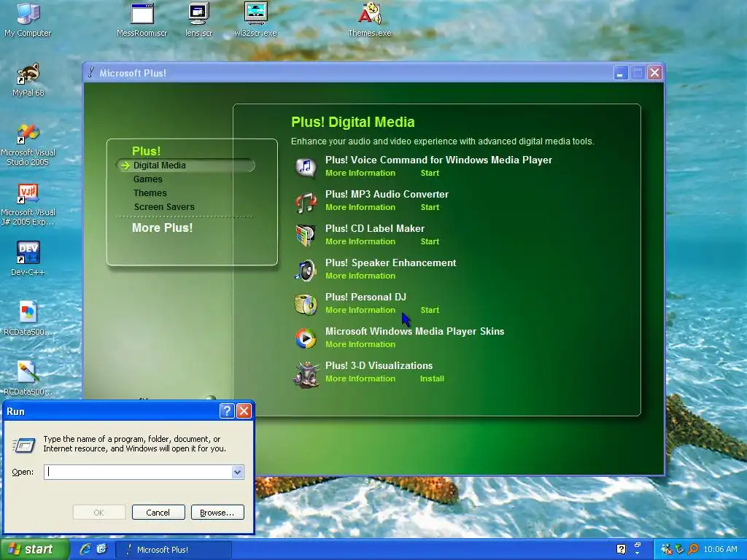Start Plus! Voice Command for Media Player

pyautogui.click(x=430, y=173)
